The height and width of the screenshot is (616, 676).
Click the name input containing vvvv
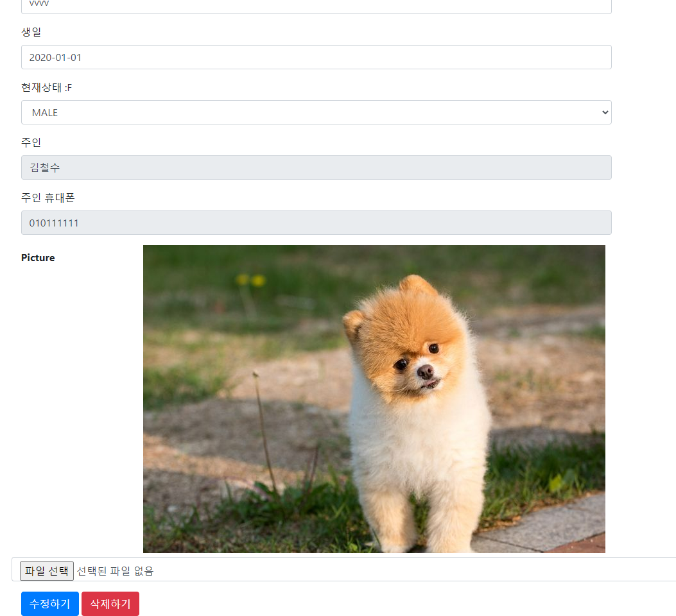pyautogui.click(x=315, y=5)
